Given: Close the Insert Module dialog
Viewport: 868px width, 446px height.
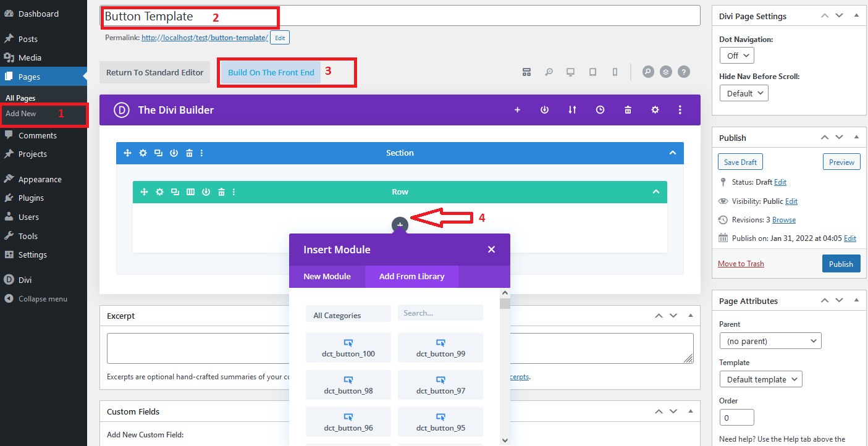Looking at the screenshot, I should (x=491, y=250).
